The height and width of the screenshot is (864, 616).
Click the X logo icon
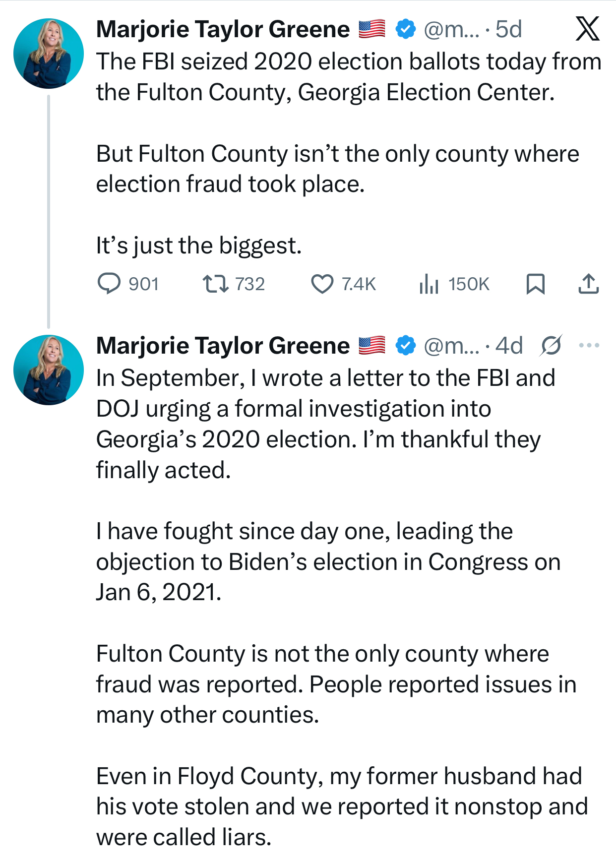(588, 29)
